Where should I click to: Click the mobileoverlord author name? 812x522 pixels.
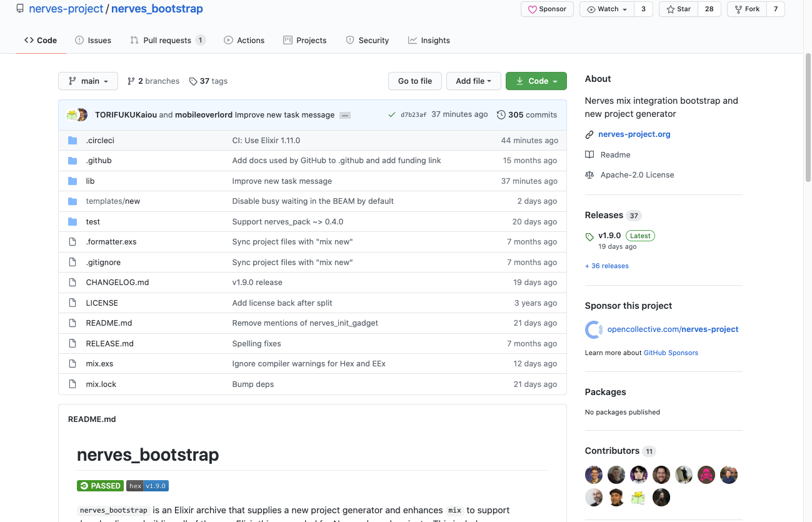tap(204, 115)
